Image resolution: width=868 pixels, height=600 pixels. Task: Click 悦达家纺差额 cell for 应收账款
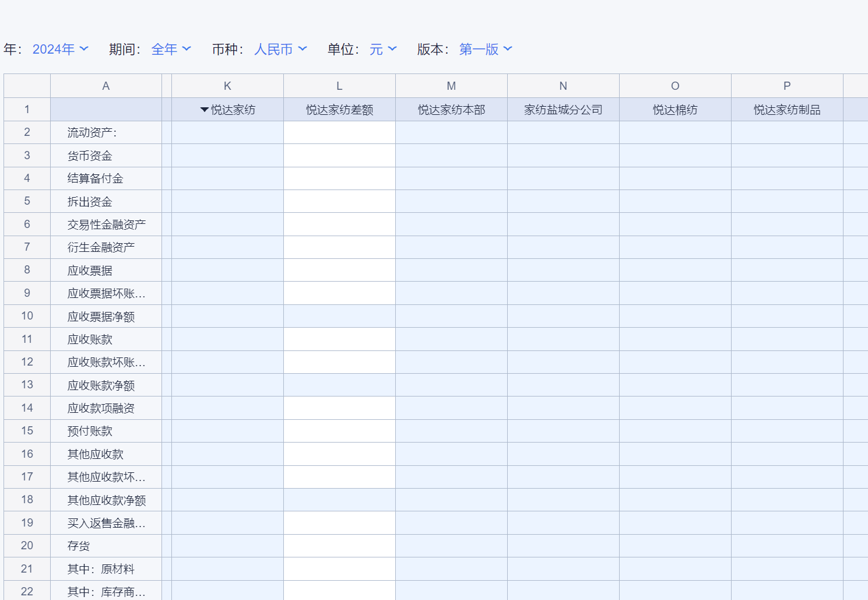[x=339, y=339]
